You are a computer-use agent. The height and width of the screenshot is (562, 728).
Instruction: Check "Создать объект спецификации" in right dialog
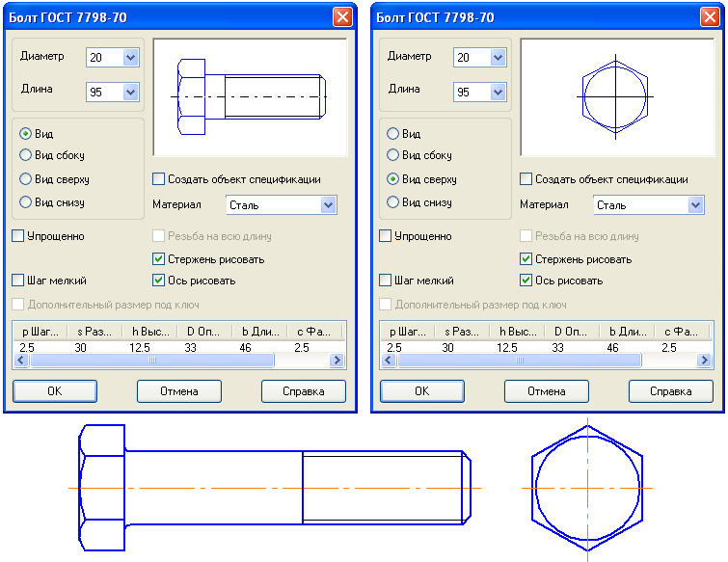526,178
